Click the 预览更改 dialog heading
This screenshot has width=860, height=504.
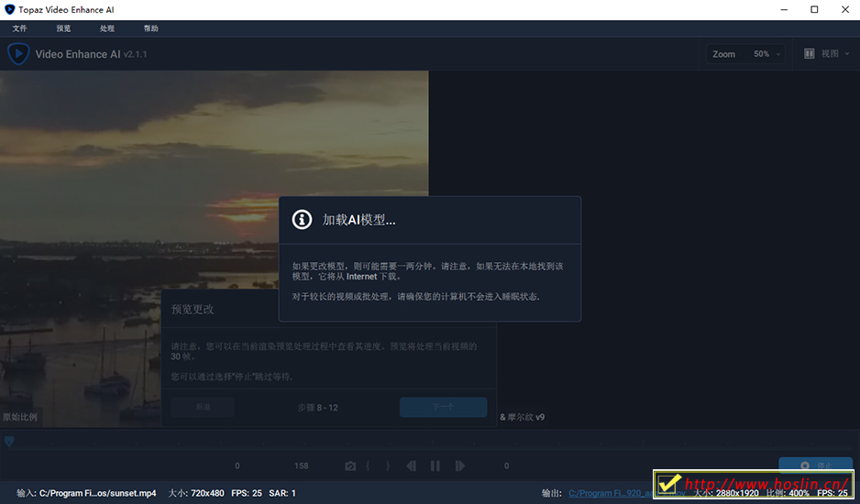pyautogui.click(x=192, y=310)
